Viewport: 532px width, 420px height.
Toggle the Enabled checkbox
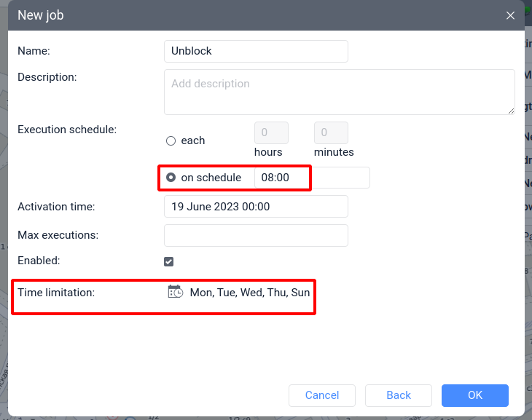tap(169, 261)
